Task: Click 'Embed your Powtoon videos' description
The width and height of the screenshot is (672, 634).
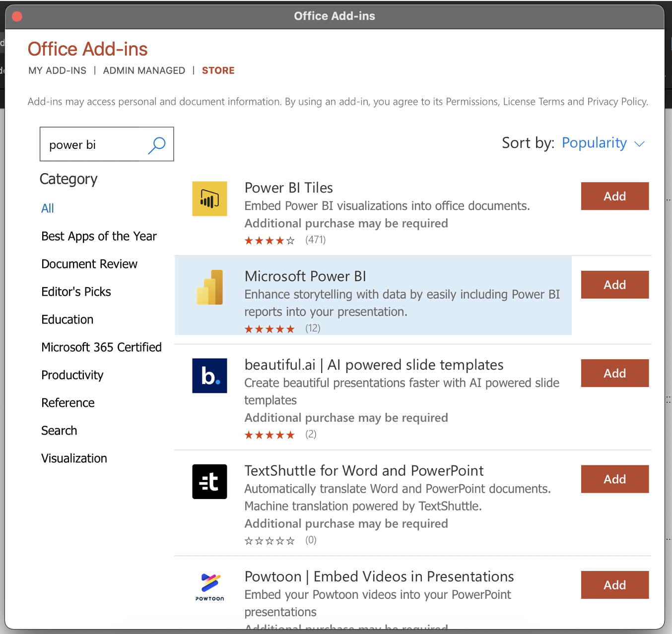Action: [x=377, y=603]
